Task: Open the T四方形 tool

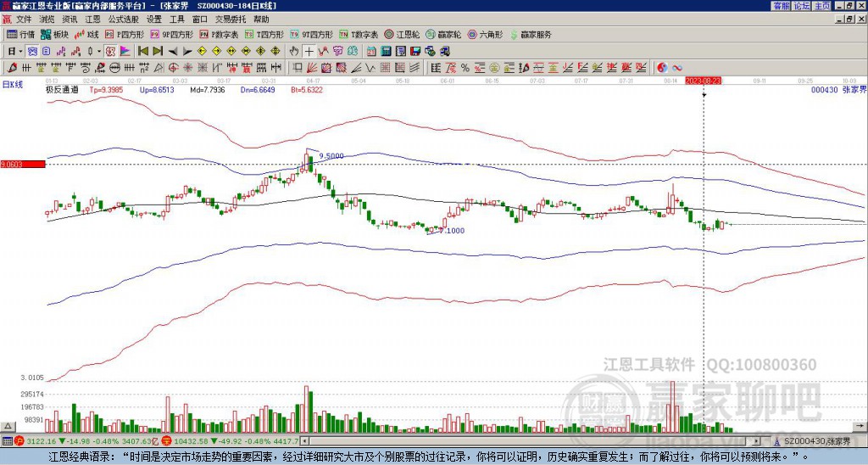Action: tap(264, 34)
